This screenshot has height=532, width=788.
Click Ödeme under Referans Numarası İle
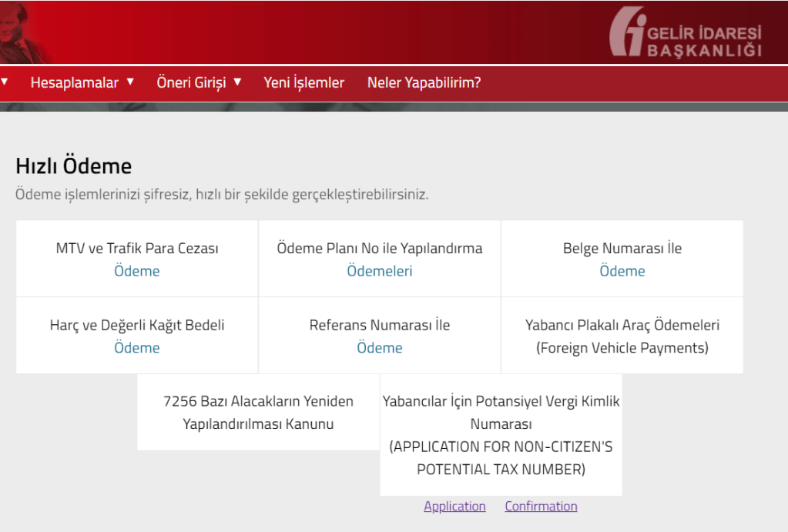(380, 348)
